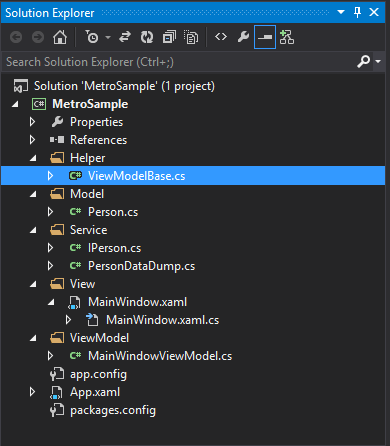390x446 pixels.
Task: Collapse the Helper folder
Action: point(33,158)
